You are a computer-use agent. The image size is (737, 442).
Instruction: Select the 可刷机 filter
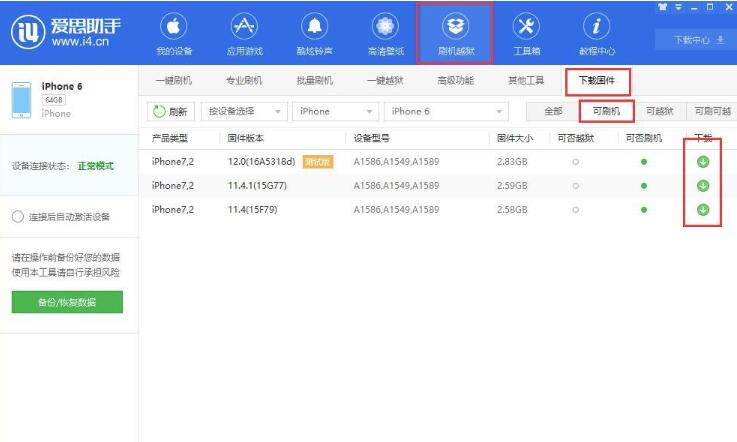click(606, 111)
